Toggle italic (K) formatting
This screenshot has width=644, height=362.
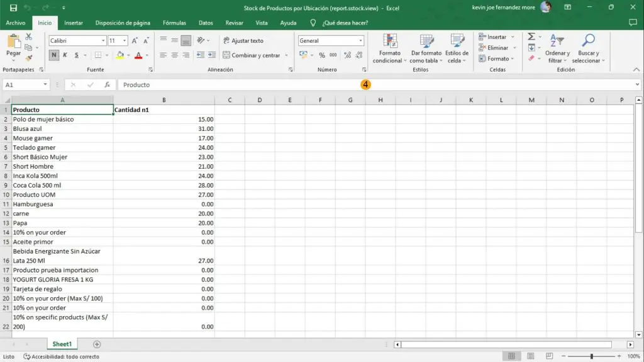(x=65, y=55)
